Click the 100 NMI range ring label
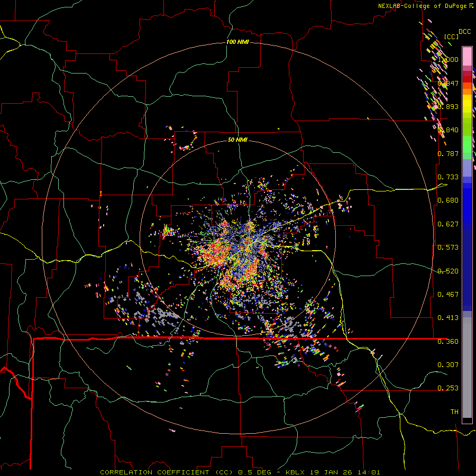The image size is (476, 476). click(237, 42)
